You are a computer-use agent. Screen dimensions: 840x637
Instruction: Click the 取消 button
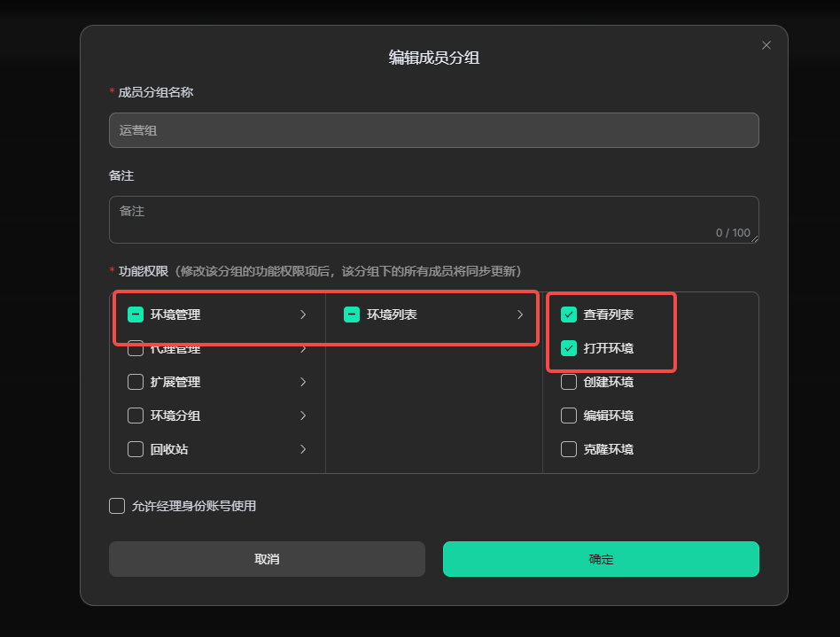[267, 559]
